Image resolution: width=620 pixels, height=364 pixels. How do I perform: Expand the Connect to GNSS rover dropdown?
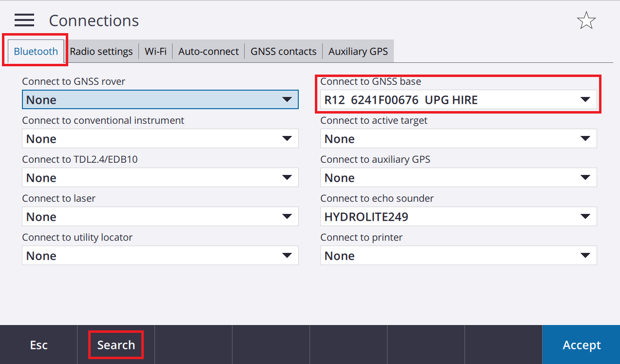(160, 99)
